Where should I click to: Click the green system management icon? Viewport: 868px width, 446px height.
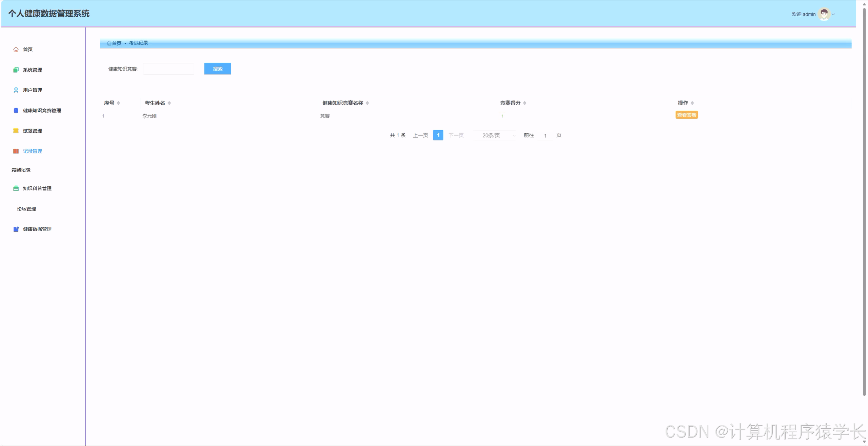click(x=16, y=70)
